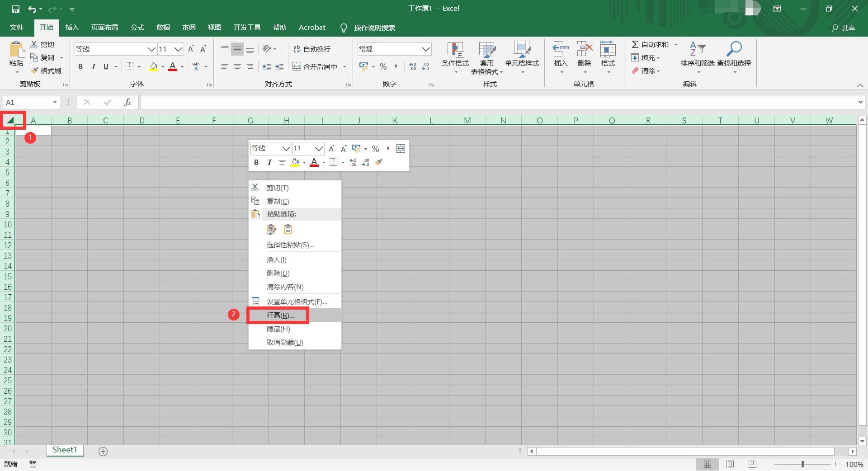Click the 操作说明搜索 Tell Me search
This screenshot has height=471, width=868.
pyautogui.click(x=375, y=28)
